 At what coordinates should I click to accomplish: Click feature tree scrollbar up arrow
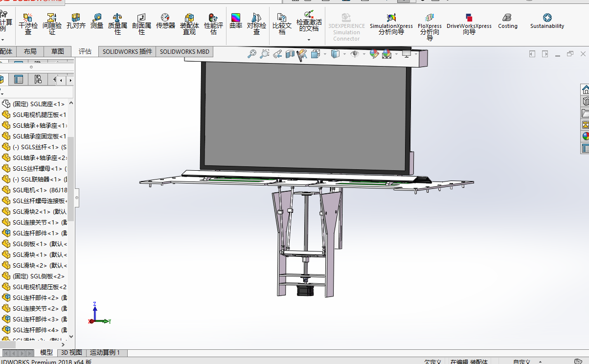(x=71, y=103)
